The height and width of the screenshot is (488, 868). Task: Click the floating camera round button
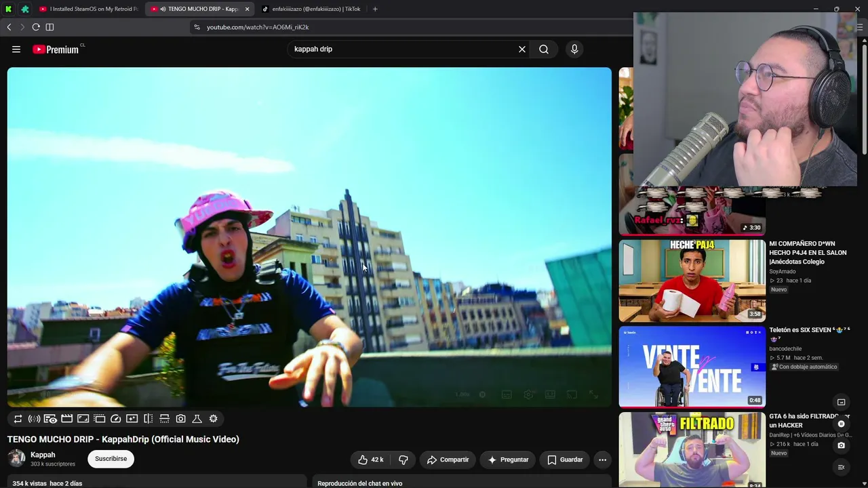pos(841,445)
